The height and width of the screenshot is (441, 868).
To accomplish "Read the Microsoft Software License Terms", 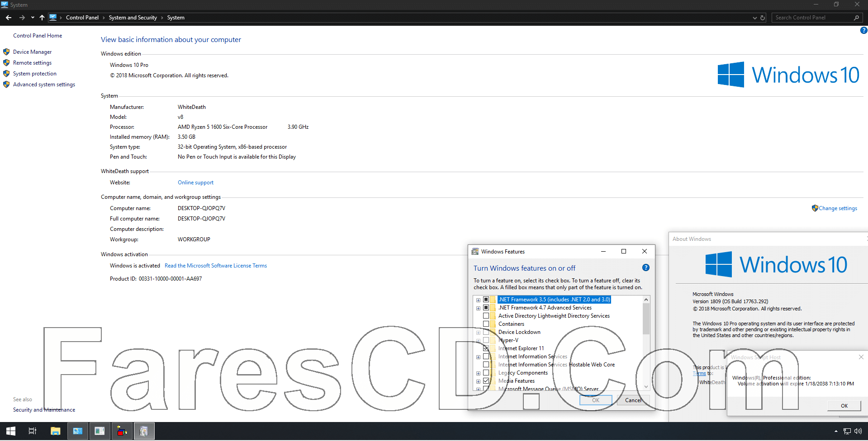I will (216, 266).
